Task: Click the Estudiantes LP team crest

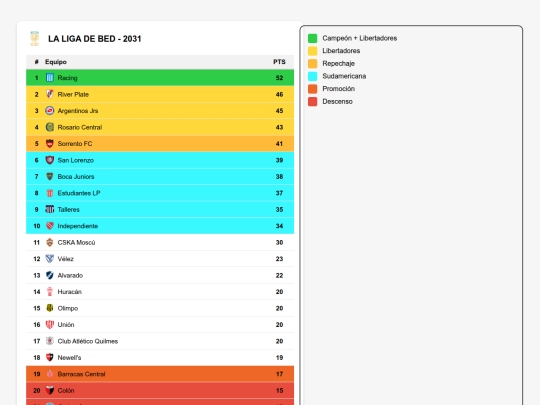Action: tap(50, 193)
